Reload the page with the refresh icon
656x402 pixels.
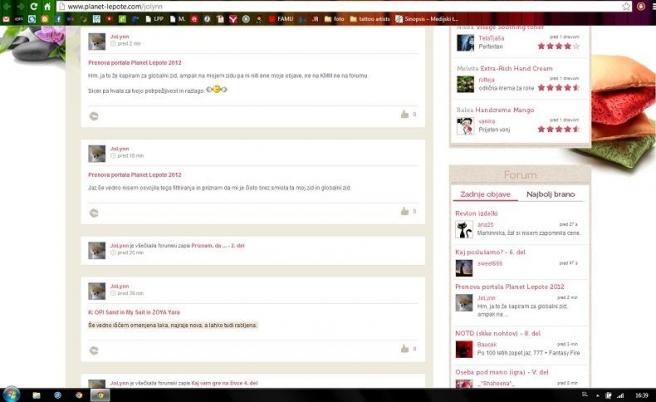coord(34,6)
